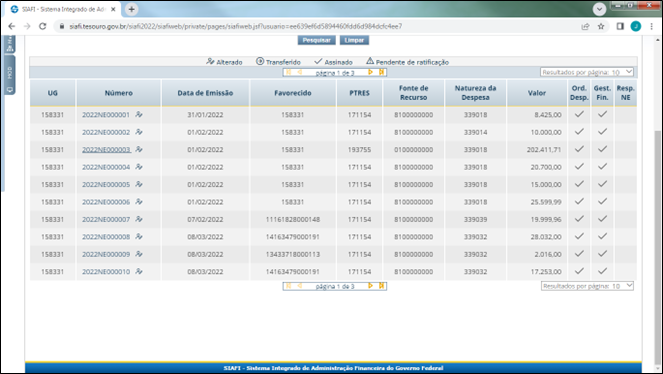The width and height of the screenshot is (663, 374).
Task: Sort by Valor column header
Action: click(537, 93)
